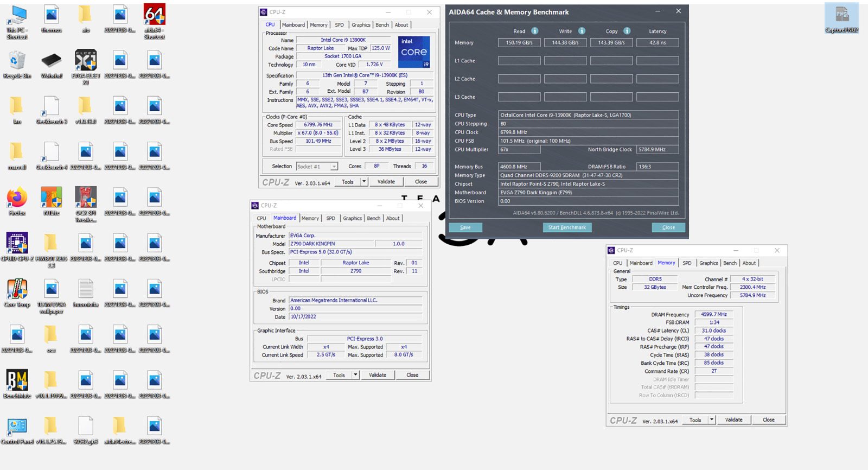
Task: Click Validate in the CPU-Z Memory window
Action: click(x=734, y=420)
